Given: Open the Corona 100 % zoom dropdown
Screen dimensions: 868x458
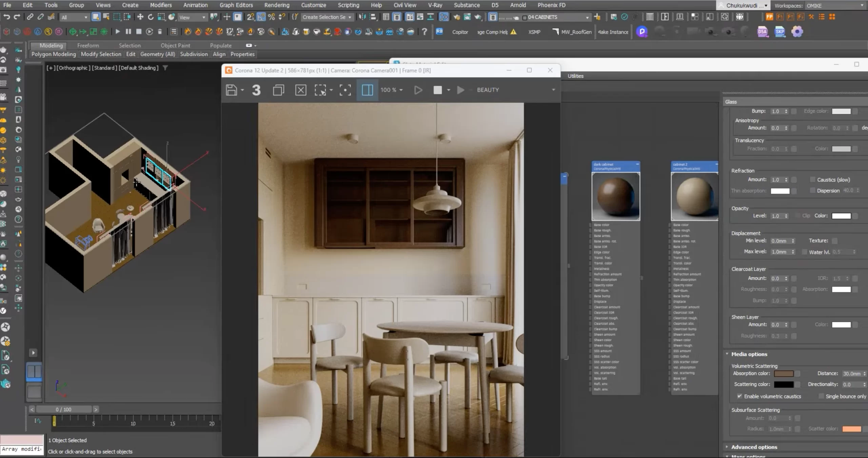Looking at the screenshot, I should tap(392, 90).
